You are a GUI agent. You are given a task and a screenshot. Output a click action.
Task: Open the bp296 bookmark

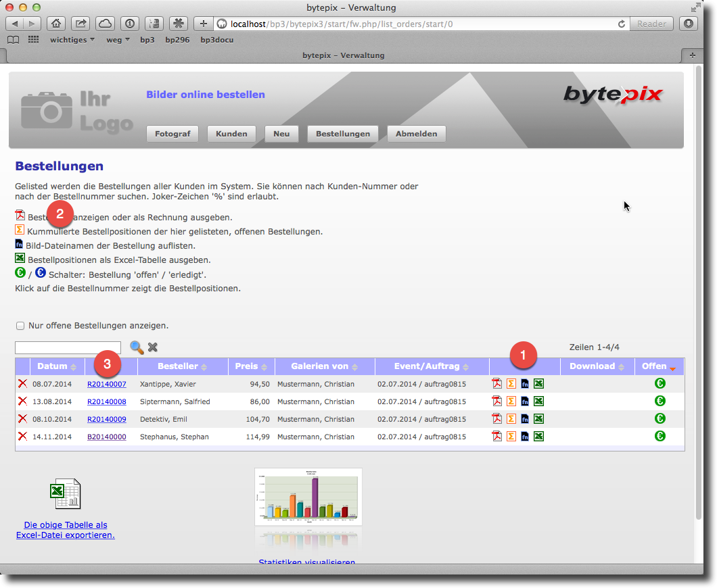(x=177, y=40)
